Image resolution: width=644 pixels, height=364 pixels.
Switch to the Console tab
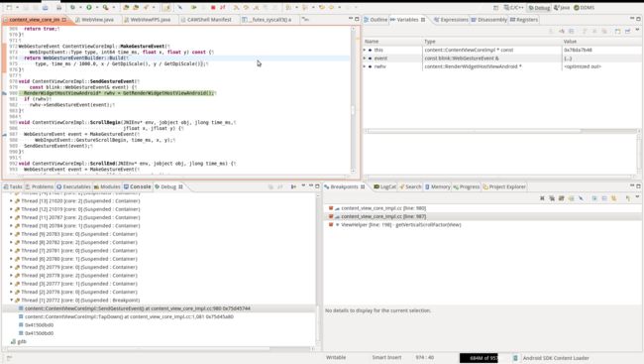coord(137,186)
